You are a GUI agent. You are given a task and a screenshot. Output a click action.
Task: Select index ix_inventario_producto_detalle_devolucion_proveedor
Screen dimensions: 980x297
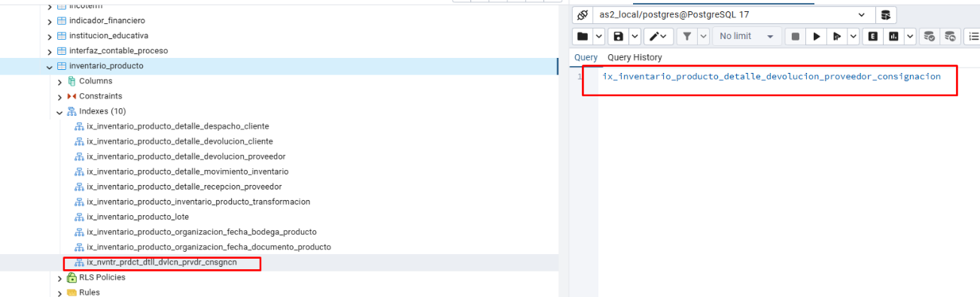[186, 156]
